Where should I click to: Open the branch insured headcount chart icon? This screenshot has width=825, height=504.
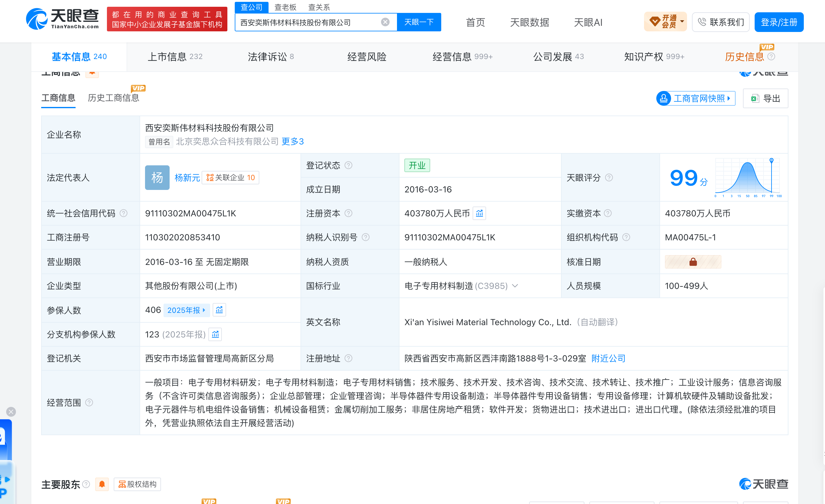coord(215,334)
